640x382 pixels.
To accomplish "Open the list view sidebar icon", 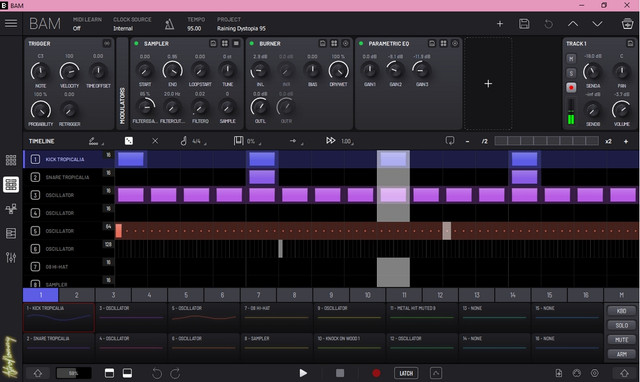I will [11, 233].
